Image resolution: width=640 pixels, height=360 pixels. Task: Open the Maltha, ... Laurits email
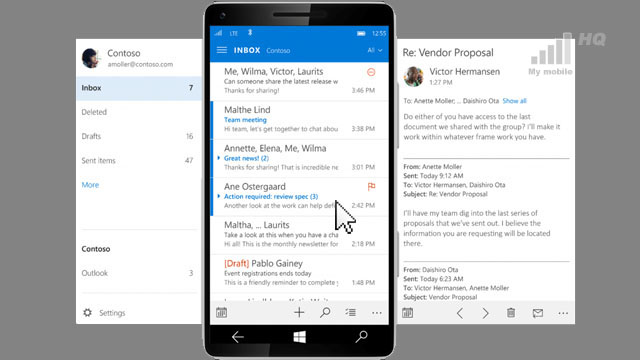299,235
